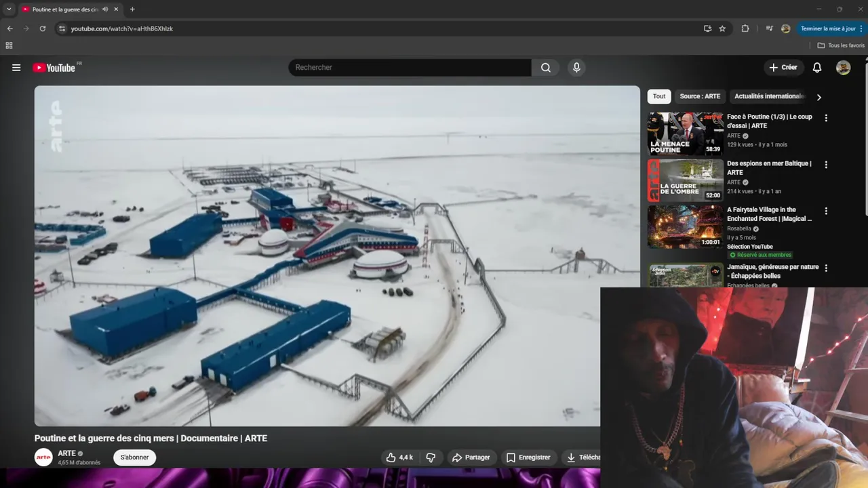Viewport: 868px width, 488px height.
Task: Go back in the browser
Action: pos(9,28)
